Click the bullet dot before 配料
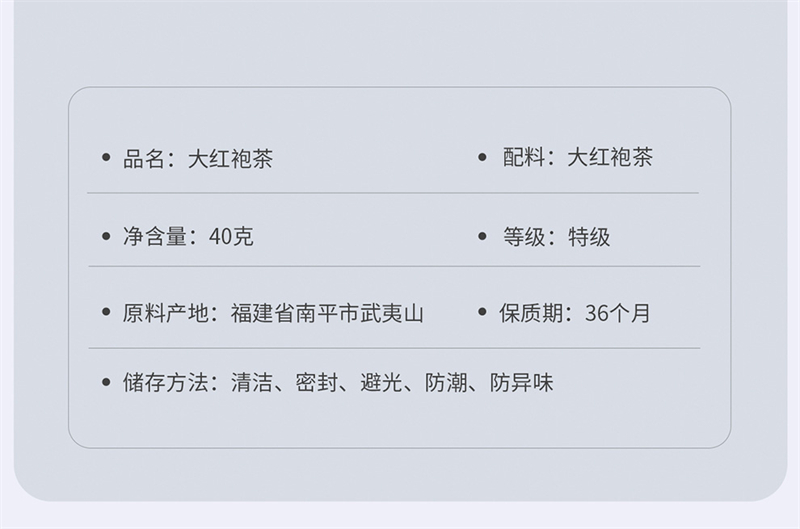Viewport: 800px width, 529px height. point(481,157)
